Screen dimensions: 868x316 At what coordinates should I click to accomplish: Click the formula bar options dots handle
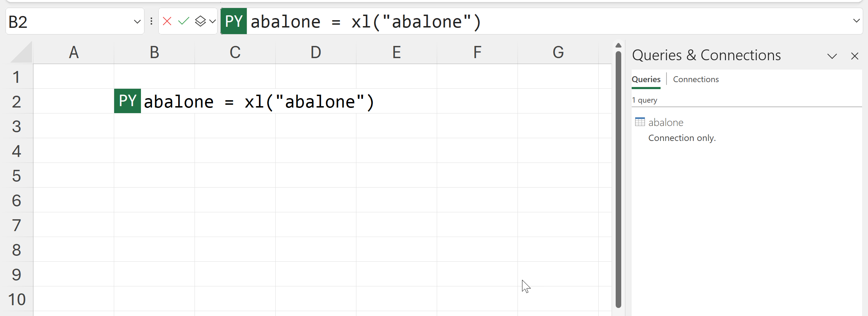click(151, 22)
